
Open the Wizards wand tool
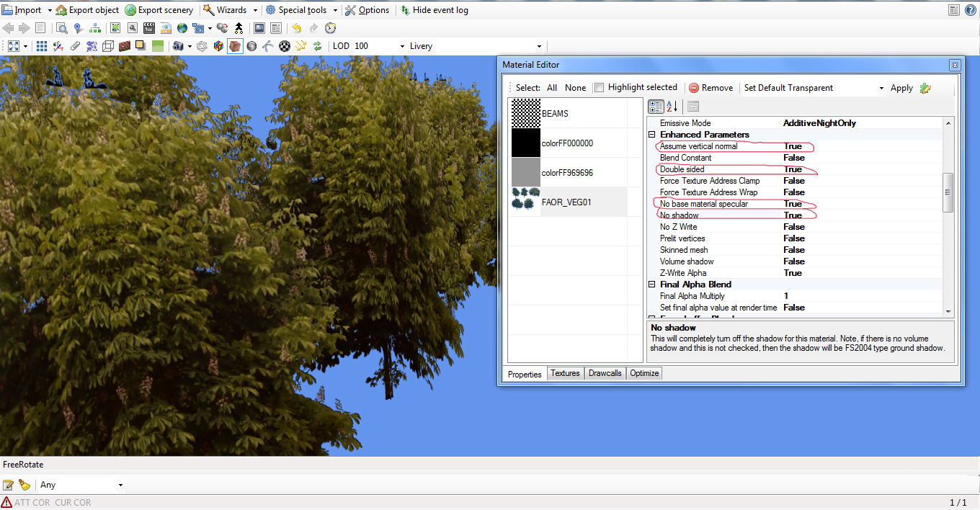[208, 10]
